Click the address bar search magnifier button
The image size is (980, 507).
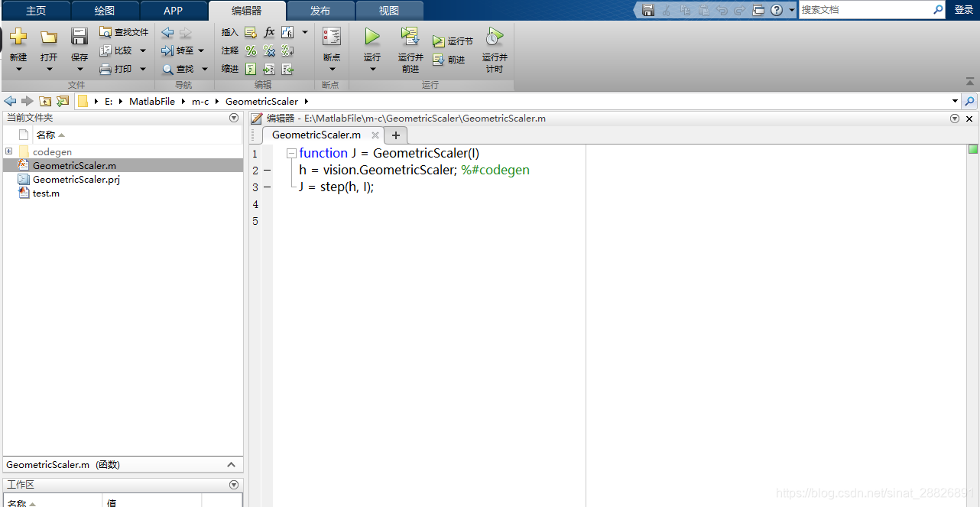(969, 101)
